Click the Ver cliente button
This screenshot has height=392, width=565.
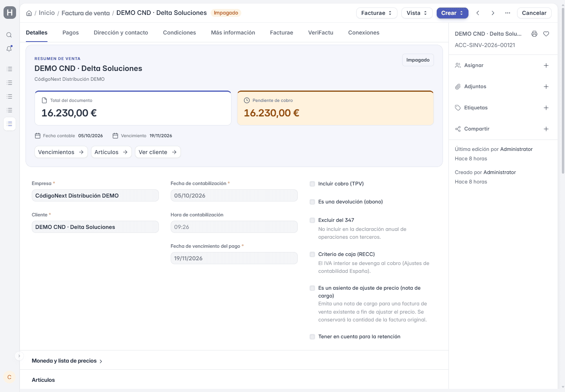tap(158, 152)
